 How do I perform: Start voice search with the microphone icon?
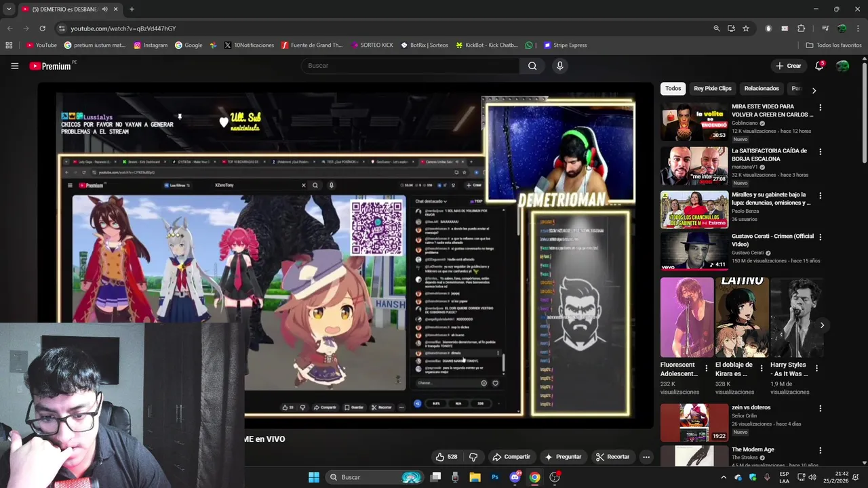pos(559,66)
